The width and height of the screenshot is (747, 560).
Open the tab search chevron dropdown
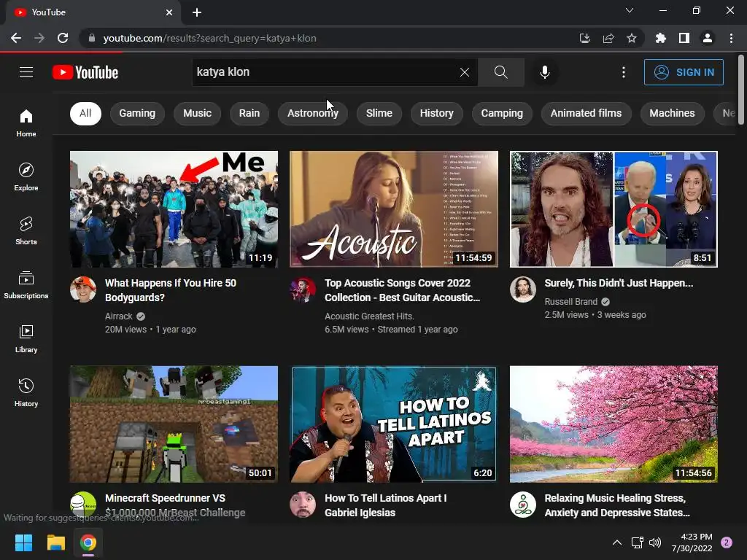(630, 10)
